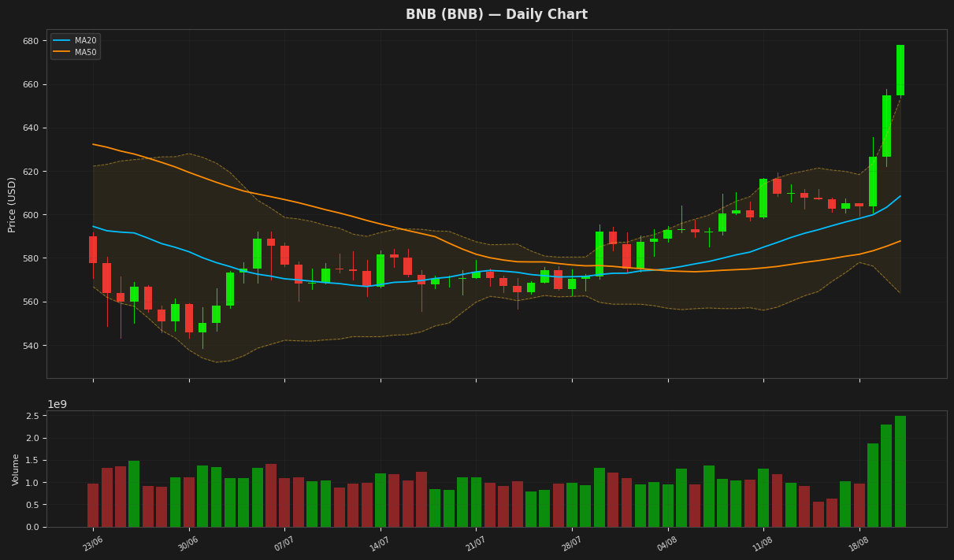Click the 21/07 date label
Viewport: 954px width, 560px height.
coord(475,543)
